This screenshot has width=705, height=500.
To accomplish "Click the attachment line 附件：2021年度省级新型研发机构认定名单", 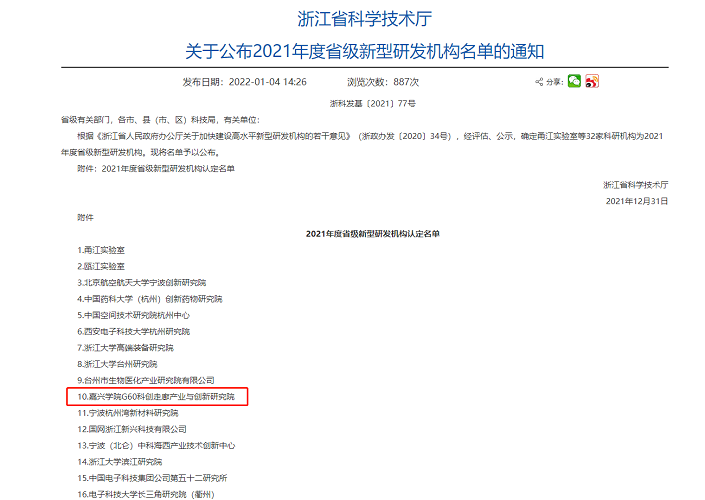I will point(156,168).
